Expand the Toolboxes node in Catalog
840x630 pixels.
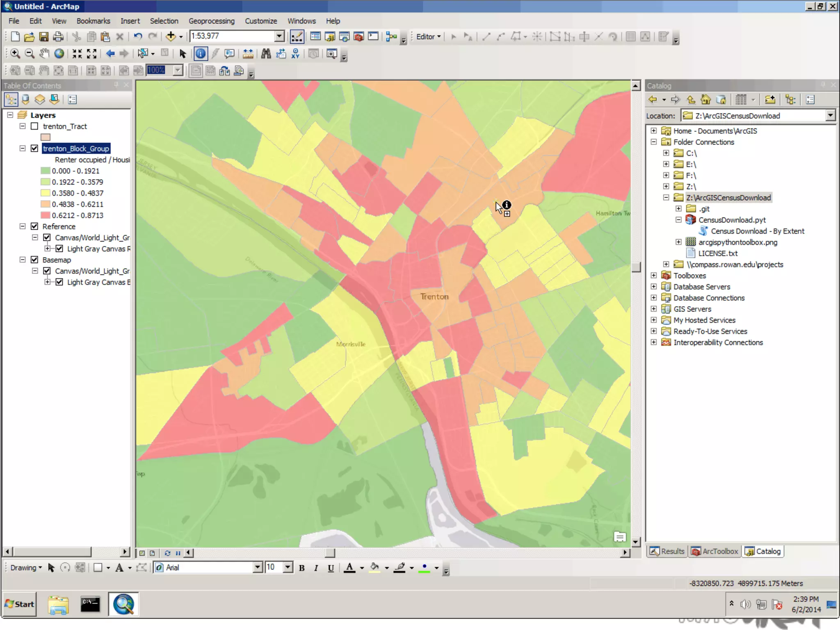coord(654,276)
